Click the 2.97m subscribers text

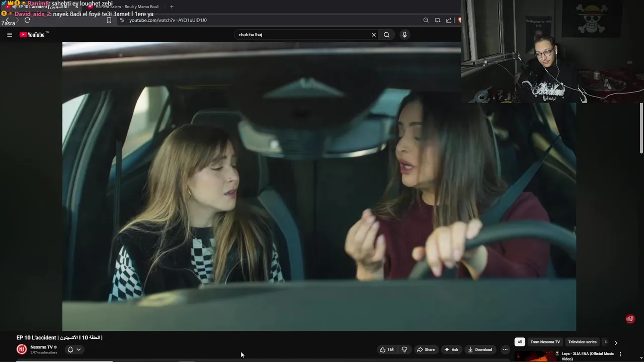(x=44, y=352)
